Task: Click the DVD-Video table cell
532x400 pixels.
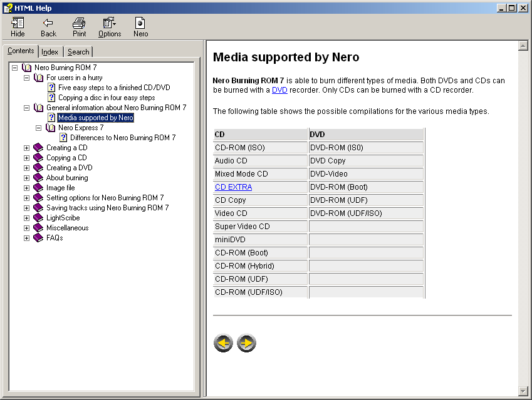Action: pyautogui.click(x=366, y=174)
